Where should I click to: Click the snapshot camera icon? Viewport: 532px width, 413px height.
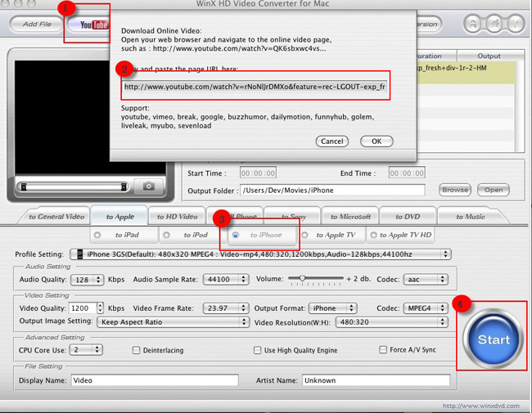[149, 186]
